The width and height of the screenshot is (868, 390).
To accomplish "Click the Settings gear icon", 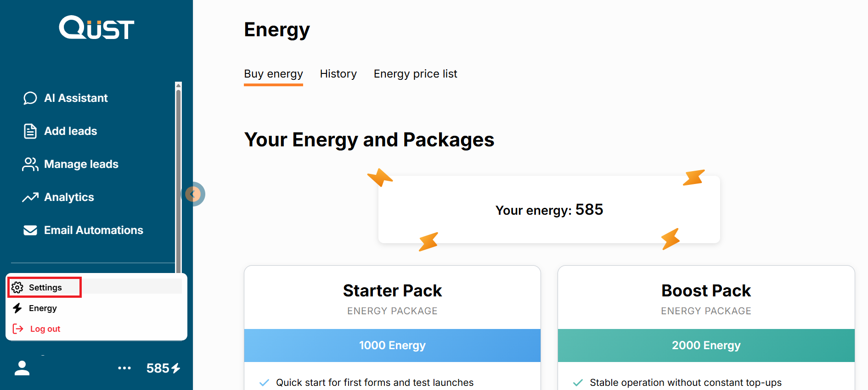I will 17,288.
